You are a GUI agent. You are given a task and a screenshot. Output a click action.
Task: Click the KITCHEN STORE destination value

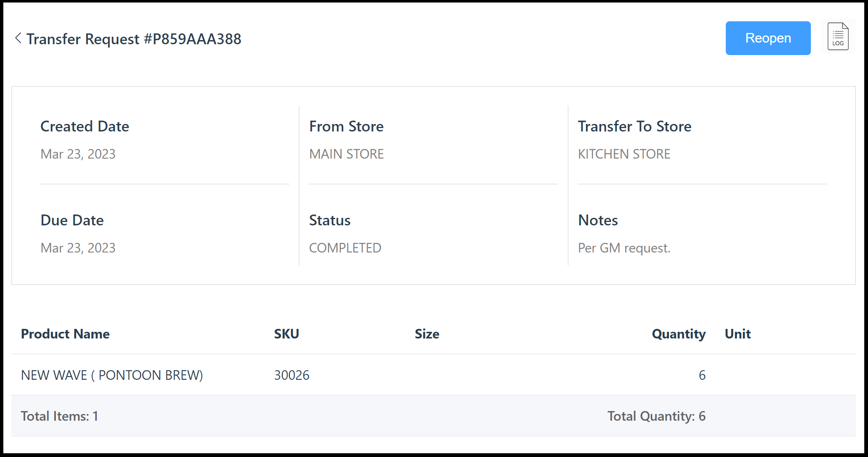point(624,154)
